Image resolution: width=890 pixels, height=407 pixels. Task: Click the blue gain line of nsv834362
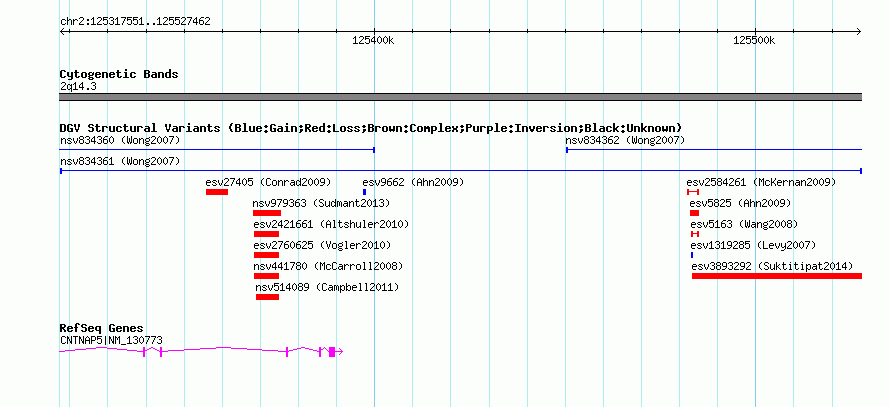(714, 150)
